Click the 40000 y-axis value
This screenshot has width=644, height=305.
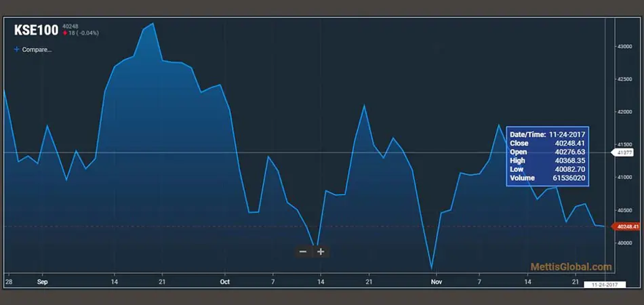pos(626,243)
